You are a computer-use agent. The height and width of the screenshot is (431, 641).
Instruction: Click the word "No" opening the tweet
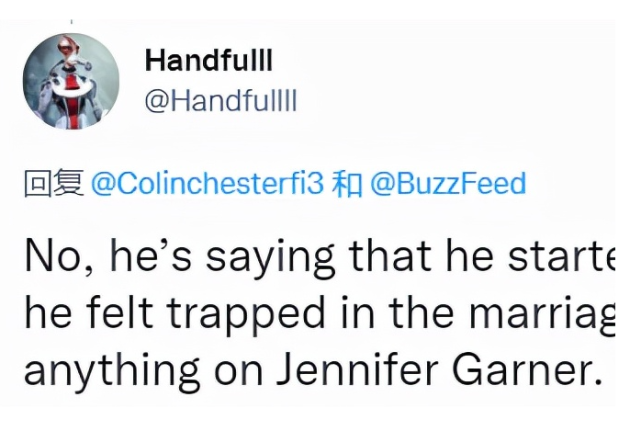(x=46, y=260)
